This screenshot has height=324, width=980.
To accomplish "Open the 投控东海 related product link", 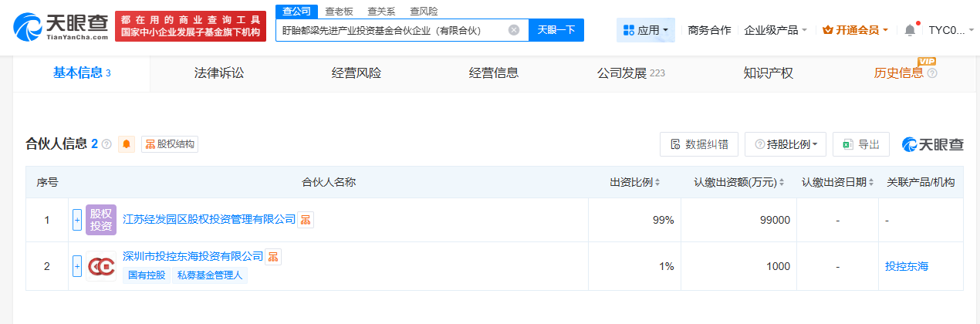I will click(x=907, y=266).
